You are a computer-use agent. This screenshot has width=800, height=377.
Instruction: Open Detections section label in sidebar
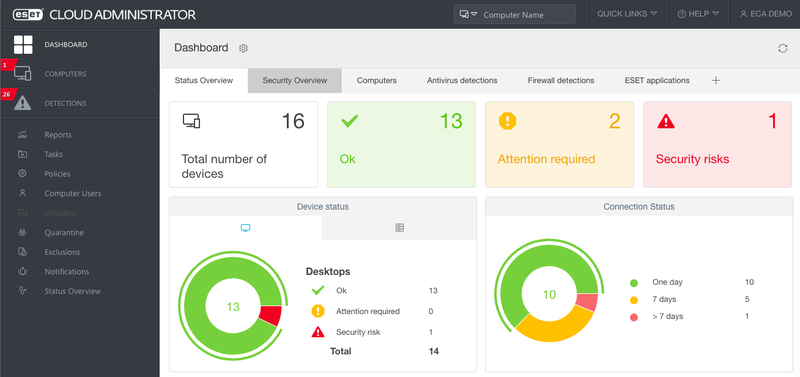coord(65,104)
